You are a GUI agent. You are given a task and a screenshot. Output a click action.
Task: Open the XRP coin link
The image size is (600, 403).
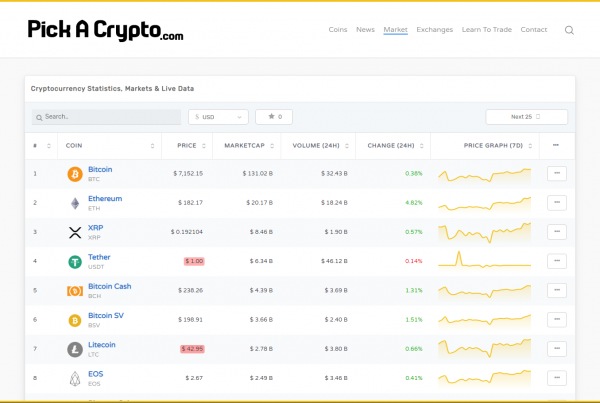coord(96,228)
